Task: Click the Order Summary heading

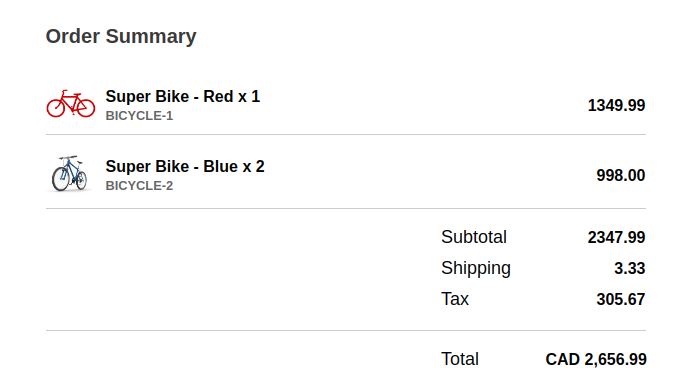Action: click(x=121, y=36)
